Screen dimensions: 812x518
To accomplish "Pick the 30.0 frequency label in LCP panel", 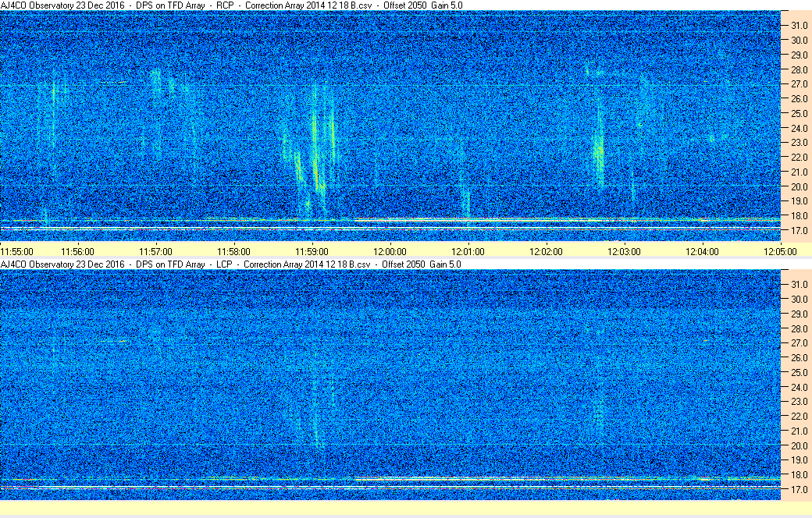I will click(x=799, y=299).
